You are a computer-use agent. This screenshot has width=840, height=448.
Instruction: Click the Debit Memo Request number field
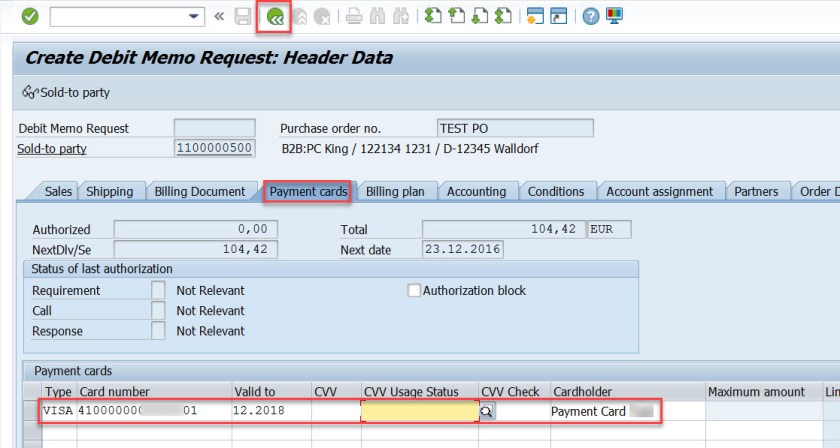(x=214, y=128)
